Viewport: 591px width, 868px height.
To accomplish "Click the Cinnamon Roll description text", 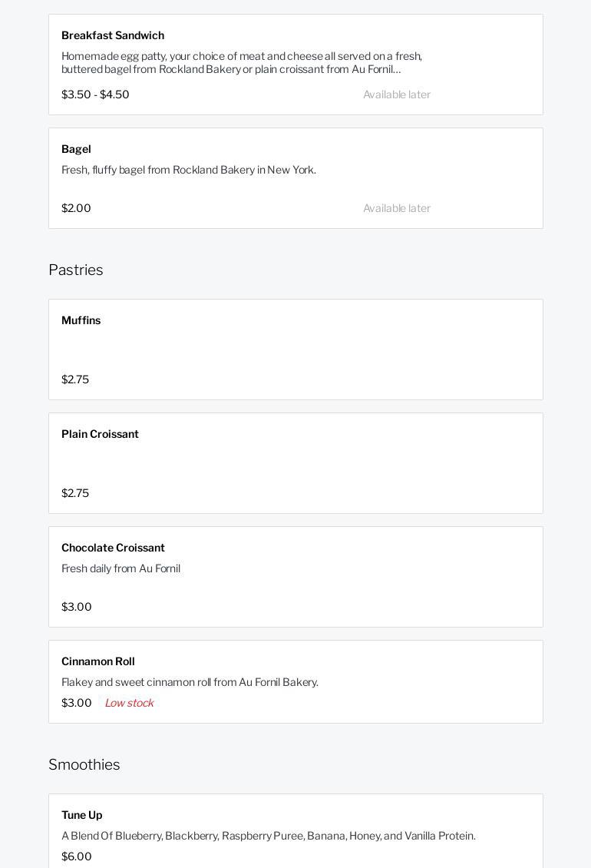I will point(190,682).
